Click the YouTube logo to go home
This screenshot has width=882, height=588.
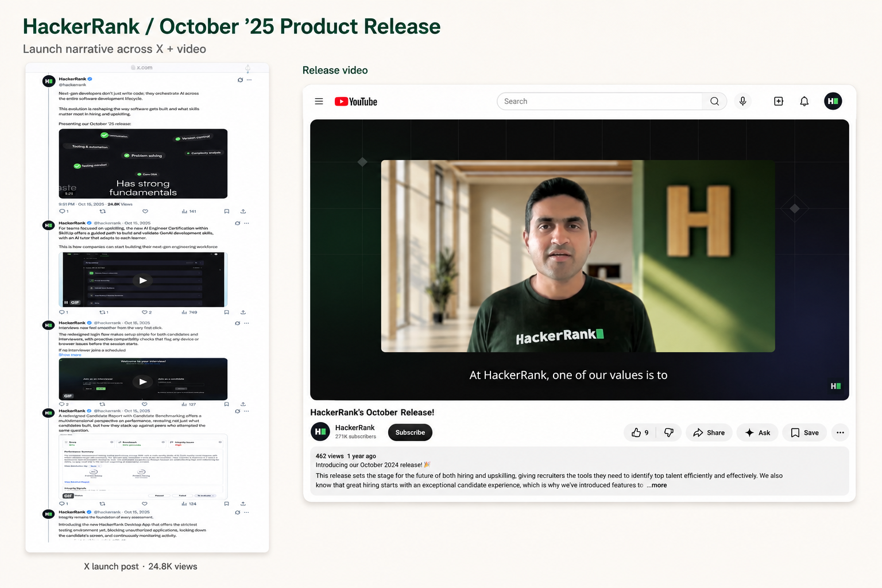pyautogui.click(x=356, y=102)
